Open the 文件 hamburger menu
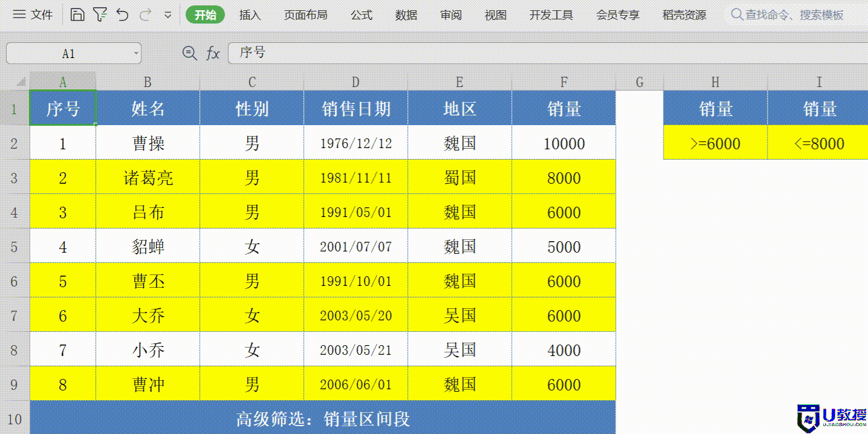The width and height of the screenshot is (868, 434). (x=33, y=15)
